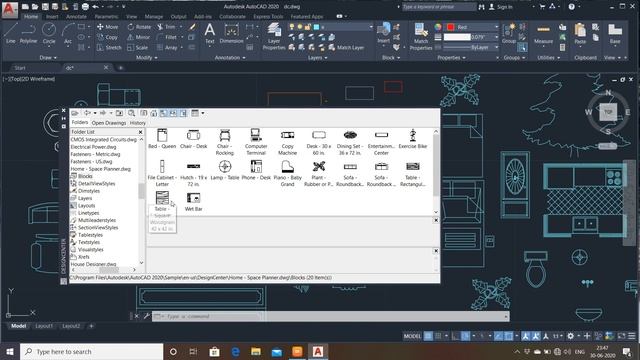Screen dimensions: 640x360
Task: Open the Parametric ribbon tab
Action: coord(106,17)
